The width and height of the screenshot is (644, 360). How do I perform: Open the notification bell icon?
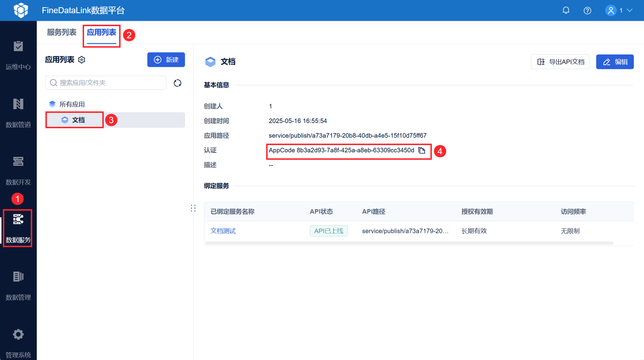(x=566, y=10)
